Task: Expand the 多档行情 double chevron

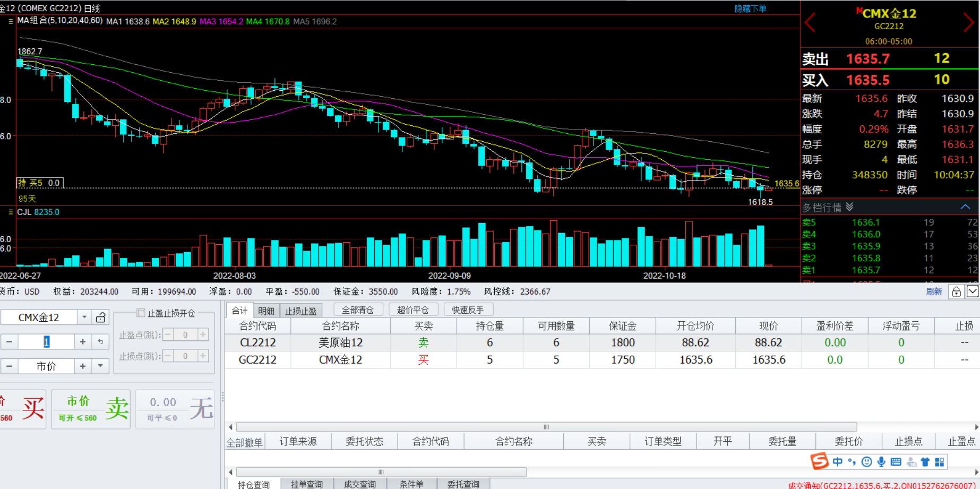Action: 849,207
